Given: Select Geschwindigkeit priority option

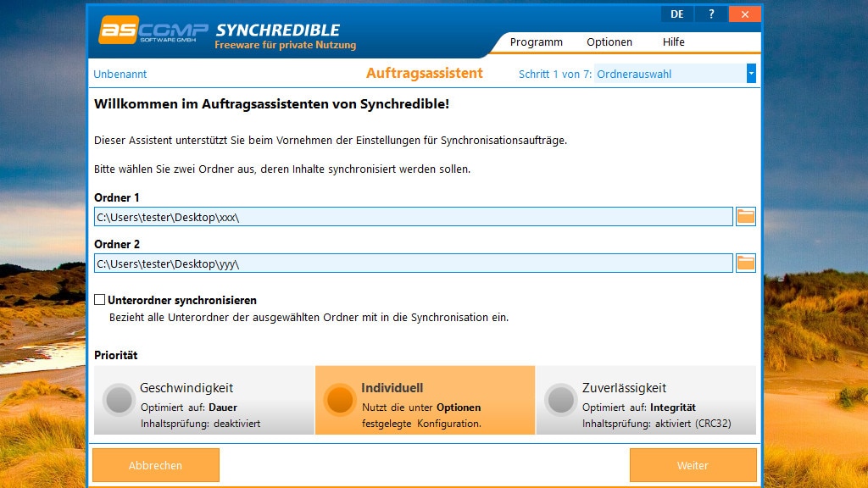Looking at the screenshot, I should [204, 400].
